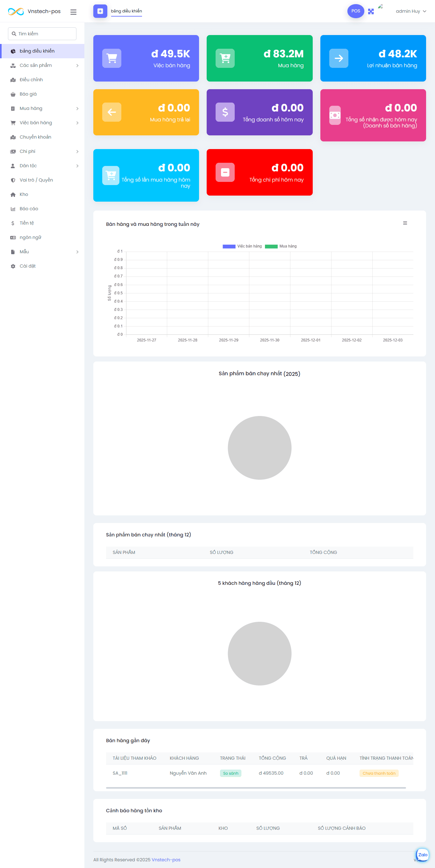Toggle sidebar with the hamburger menu icon
435x868 pixels.
(73, 12)
